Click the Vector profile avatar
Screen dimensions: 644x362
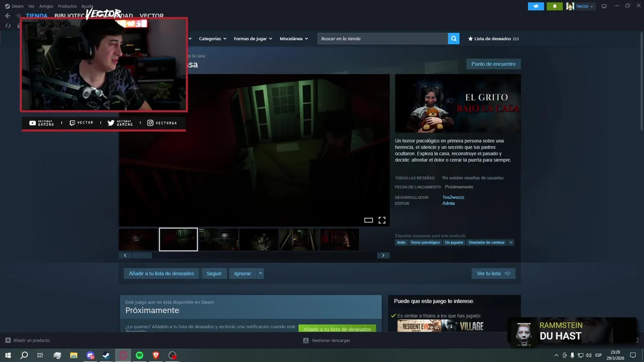click(570, 6)
